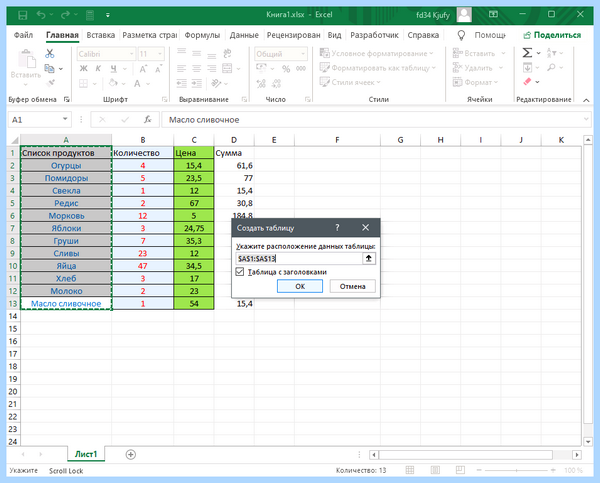The image size is (600, 483).
Task: Open the number format Общий dropdown
Action: [303, 54]
